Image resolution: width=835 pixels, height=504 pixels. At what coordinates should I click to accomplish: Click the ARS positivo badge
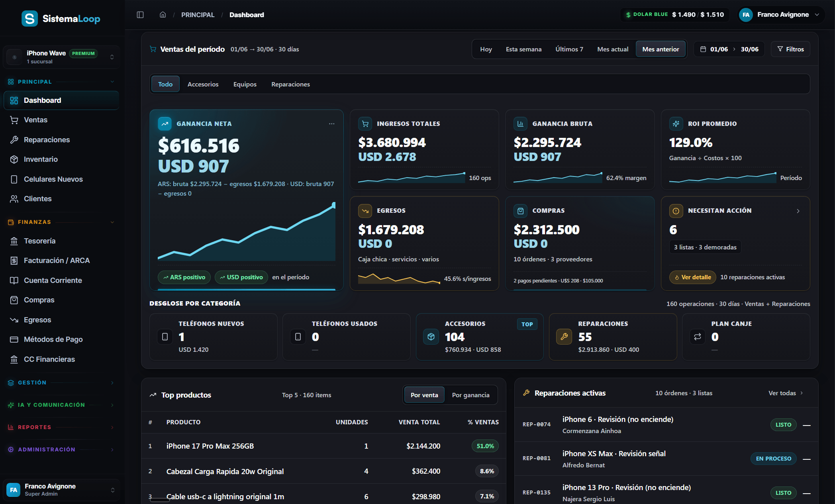184,277
